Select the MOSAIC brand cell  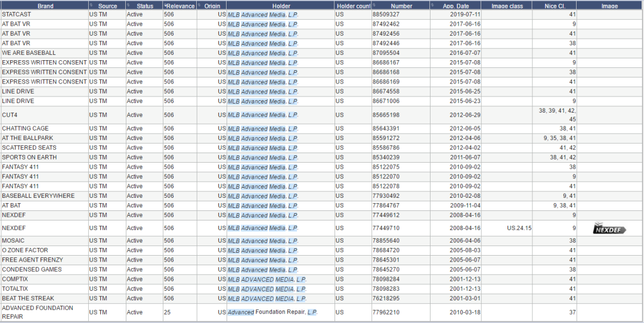[x=44, y=241]
